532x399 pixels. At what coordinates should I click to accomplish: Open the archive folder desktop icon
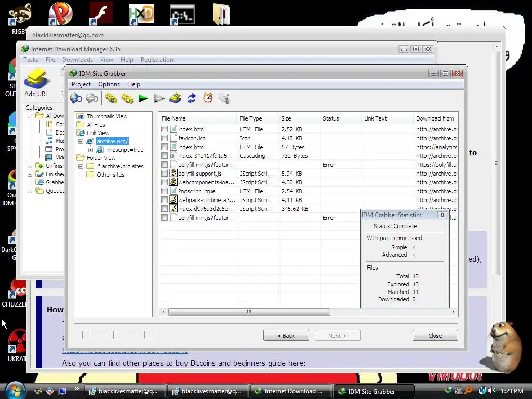coord(221,14)
